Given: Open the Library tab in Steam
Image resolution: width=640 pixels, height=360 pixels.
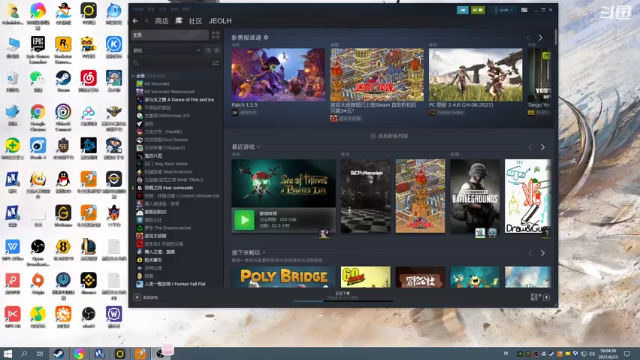Looking at the screenshot, I should [179, 21].
